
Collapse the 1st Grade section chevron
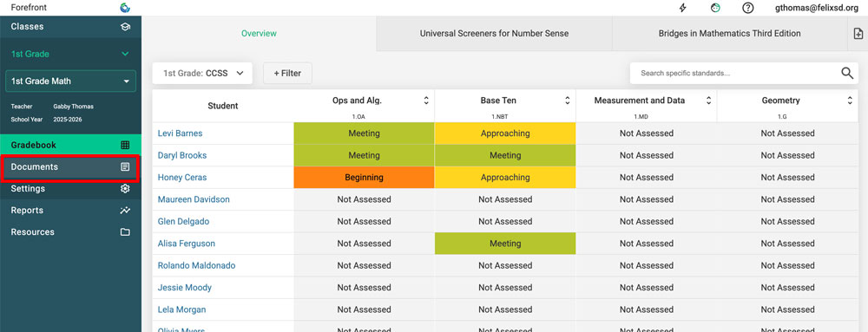[x=125, y=54]
